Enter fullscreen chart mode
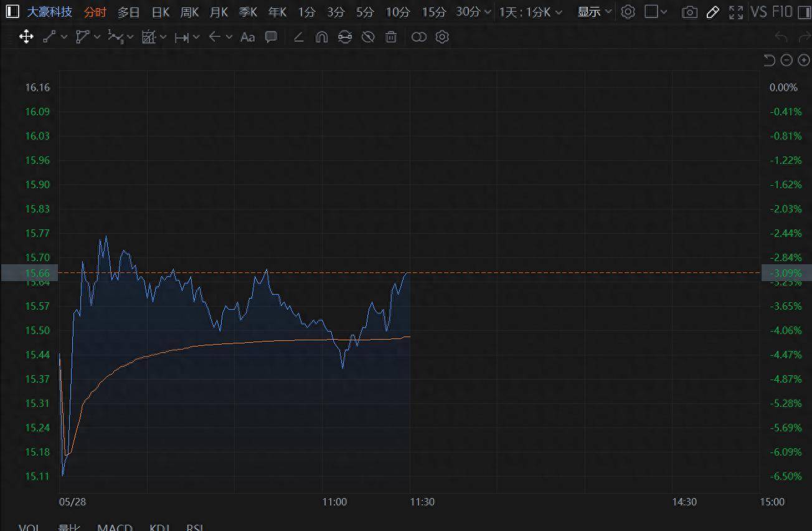This screenshot has height=531, width=812. pos(735,12)
